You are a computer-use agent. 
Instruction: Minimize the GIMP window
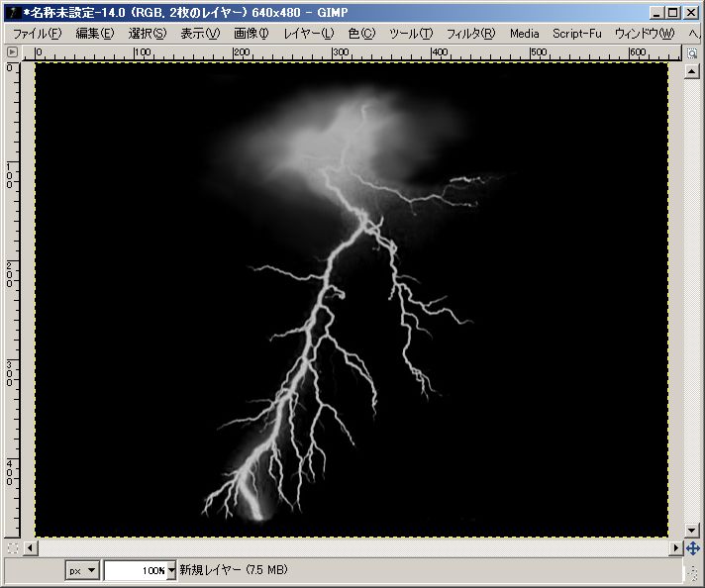(656, 13)
